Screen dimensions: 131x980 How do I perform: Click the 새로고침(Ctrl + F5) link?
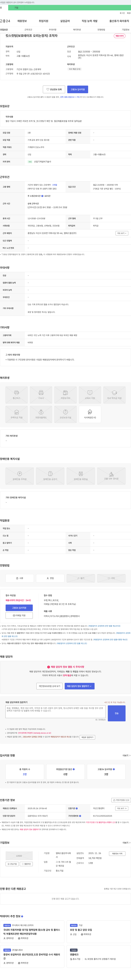[70, 97]
